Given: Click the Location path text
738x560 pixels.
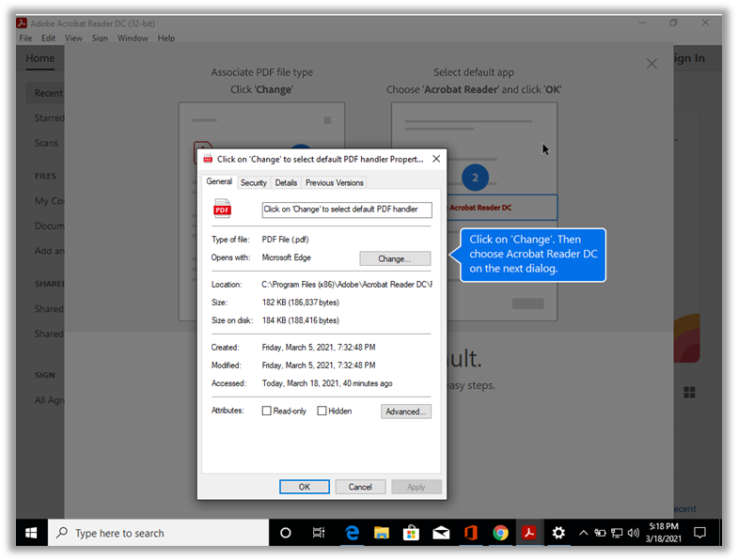Looking at the screenshot, I should [x=346, y=285].
